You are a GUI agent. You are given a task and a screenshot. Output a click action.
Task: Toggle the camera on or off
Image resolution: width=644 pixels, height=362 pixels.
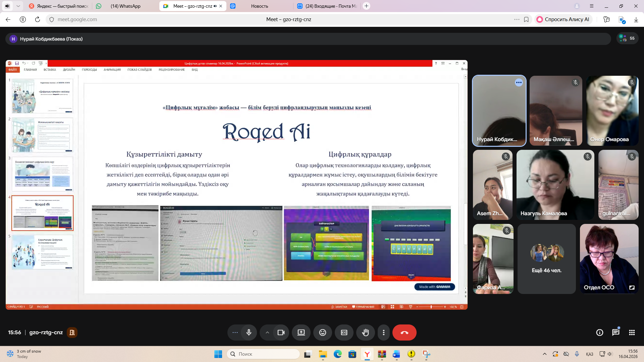click(281, 333)
